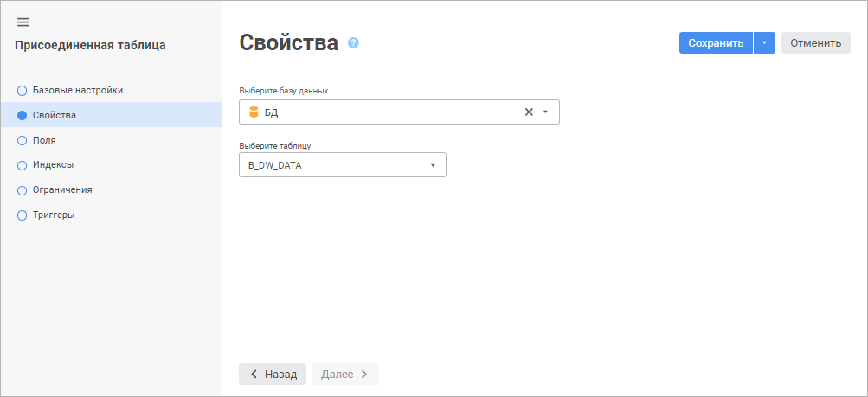Click the Присоединенная таблица heading
This screenshot has height=397, width=868.
pyautogui.click(x=90, y=45)
